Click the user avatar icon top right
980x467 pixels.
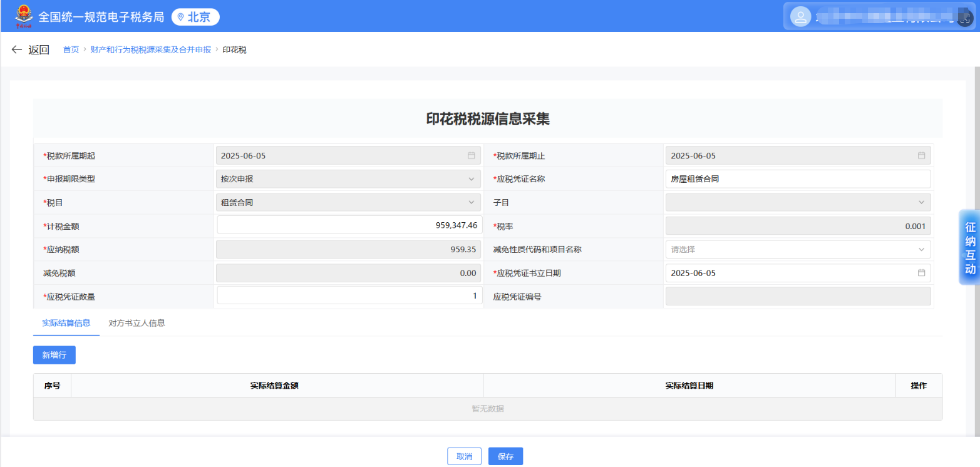[800, 16]
